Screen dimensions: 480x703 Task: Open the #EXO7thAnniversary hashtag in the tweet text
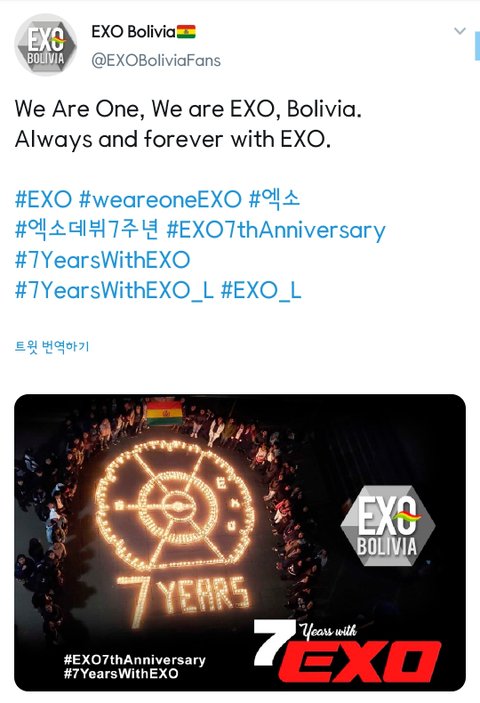click(x=276, y=230)
